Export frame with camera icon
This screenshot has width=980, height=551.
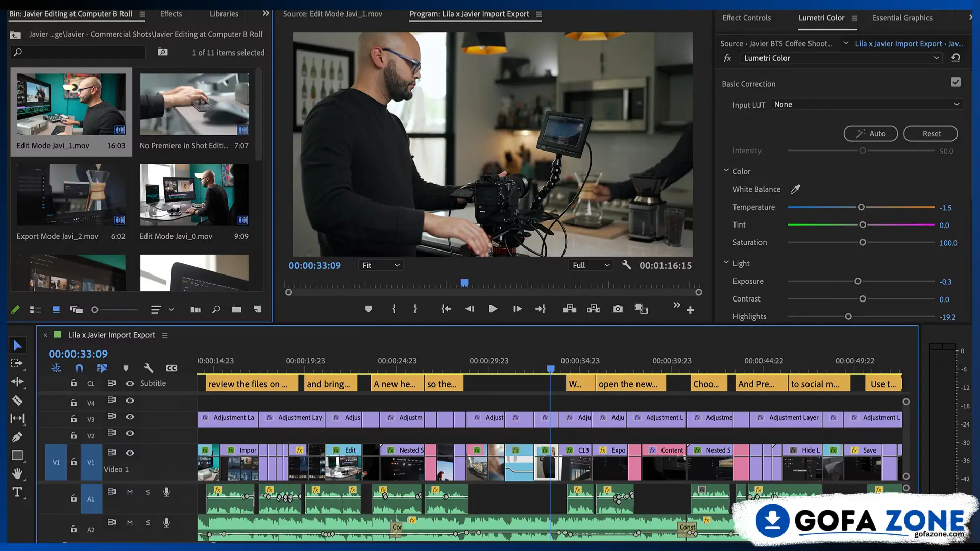tap(618, 309)
